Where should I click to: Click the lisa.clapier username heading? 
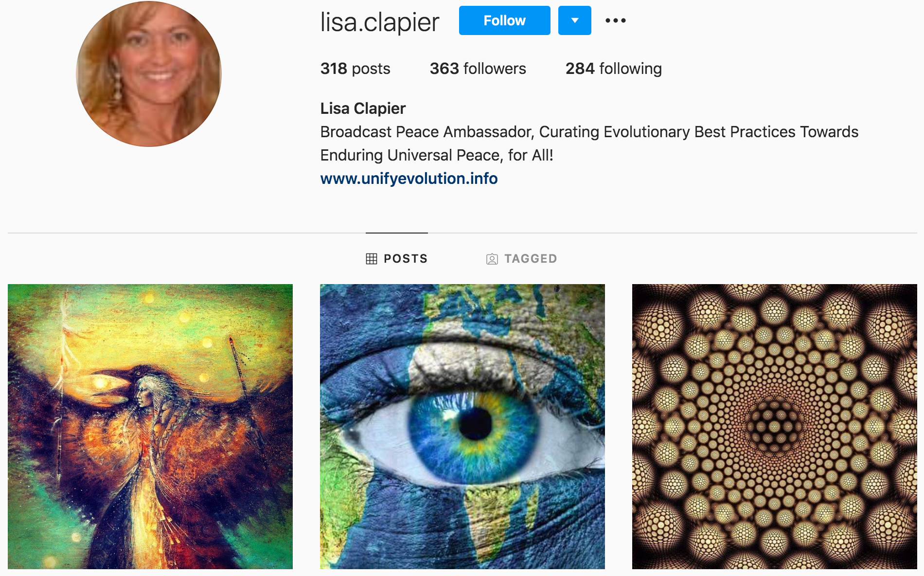[380, 22]
